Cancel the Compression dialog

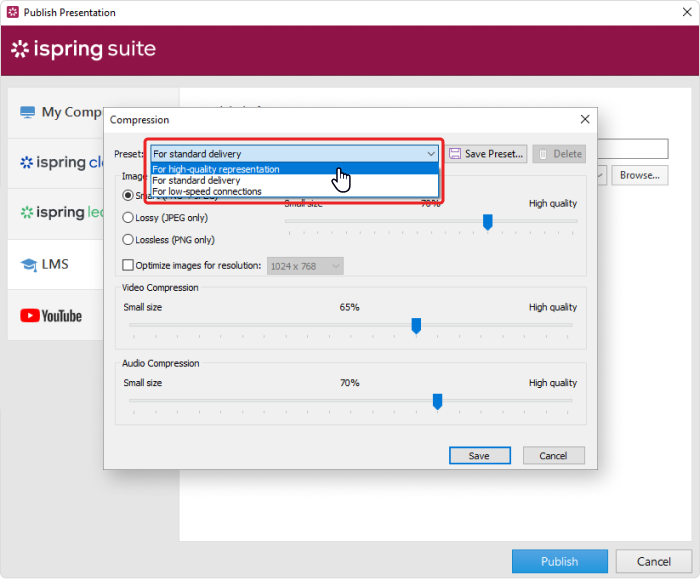tap(554, 456)
